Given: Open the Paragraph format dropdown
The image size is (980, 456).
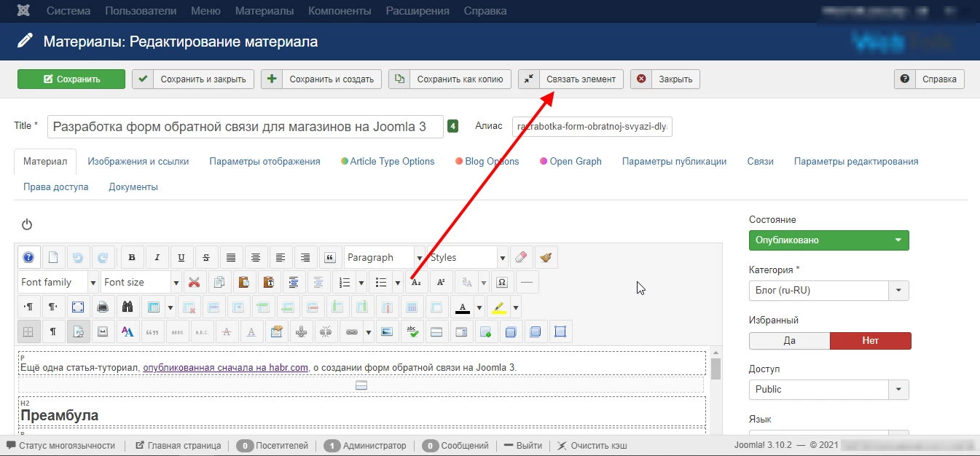Looking at the screenshot, I should [384, 257].
